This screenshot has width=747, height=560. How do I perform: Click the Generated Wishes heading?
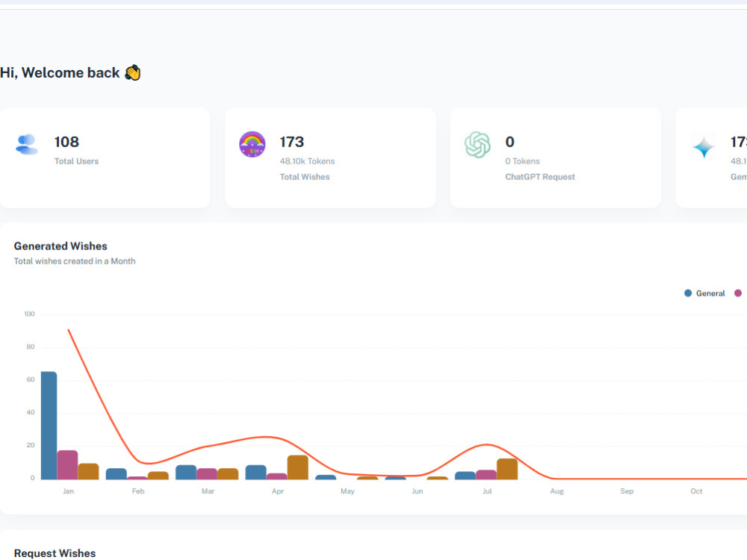[61, 246]
